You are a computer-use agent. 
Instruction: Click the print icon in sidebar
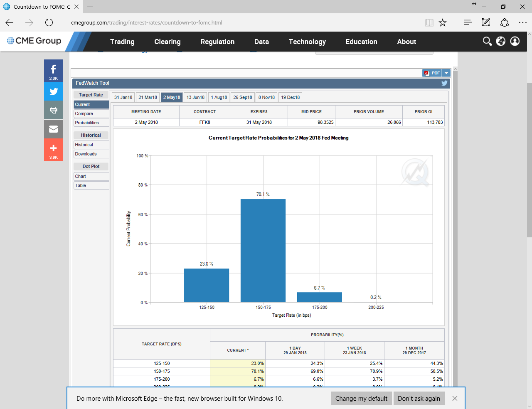click(x=53, y=110)
